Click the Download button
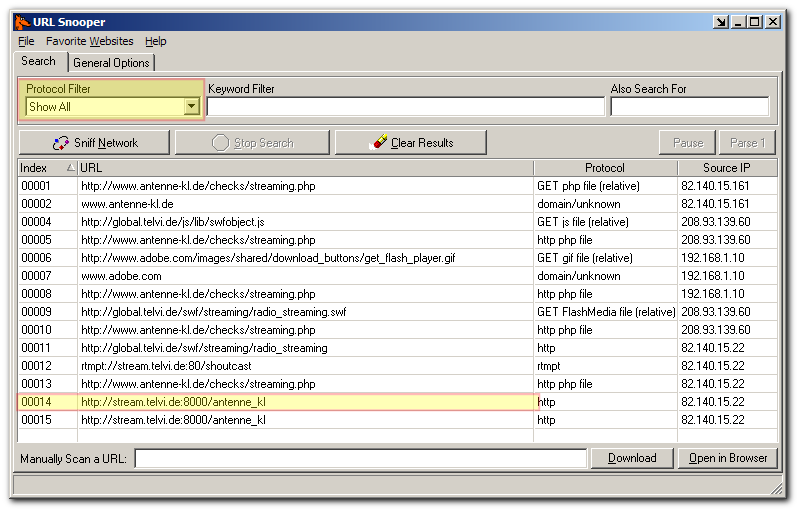The width and height of the screenshot is (797, 509). coord(632,458)
